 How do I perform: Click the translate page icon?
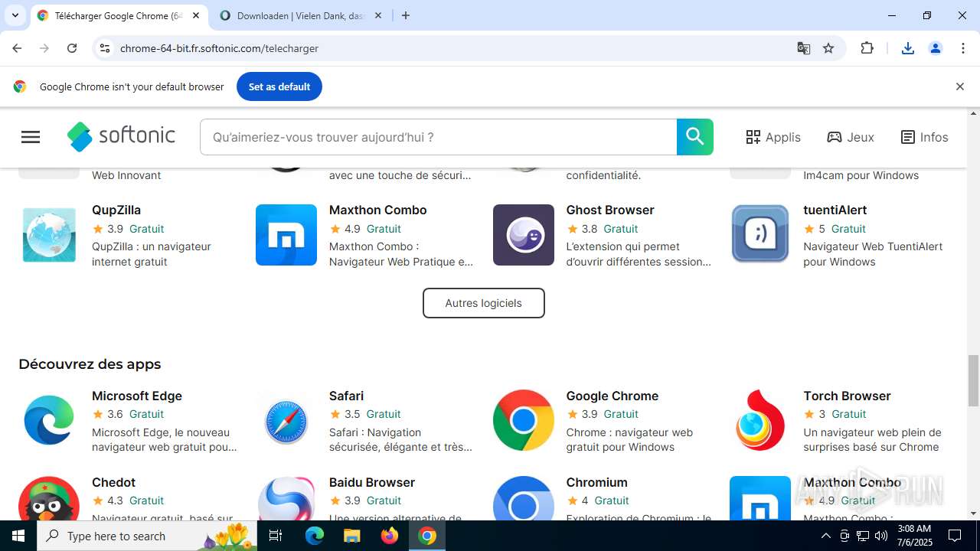[804, 48]
